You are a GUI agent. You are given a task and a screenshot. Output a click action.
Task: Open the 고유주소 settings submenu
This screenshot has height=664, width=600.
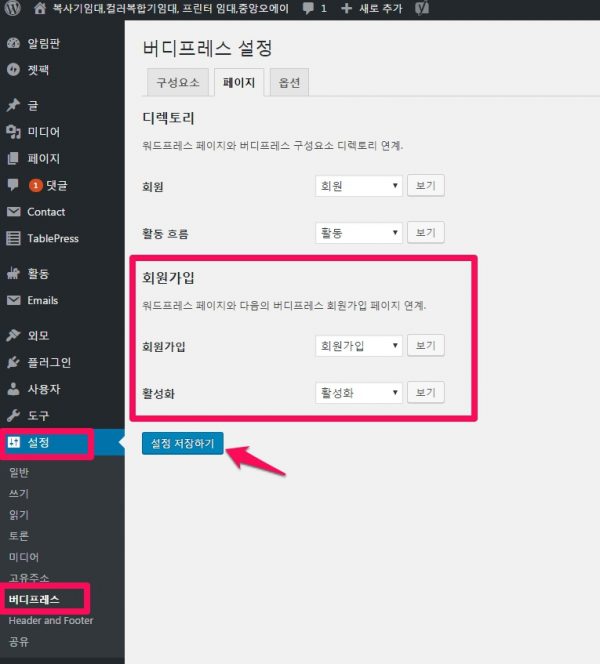click(29, 578)
